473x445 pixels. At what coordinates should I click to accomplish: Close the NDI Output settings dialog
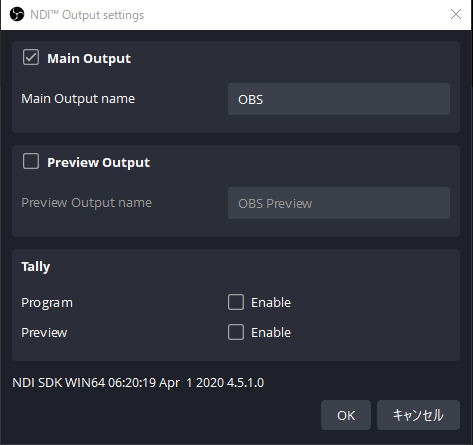coord(456,14)
